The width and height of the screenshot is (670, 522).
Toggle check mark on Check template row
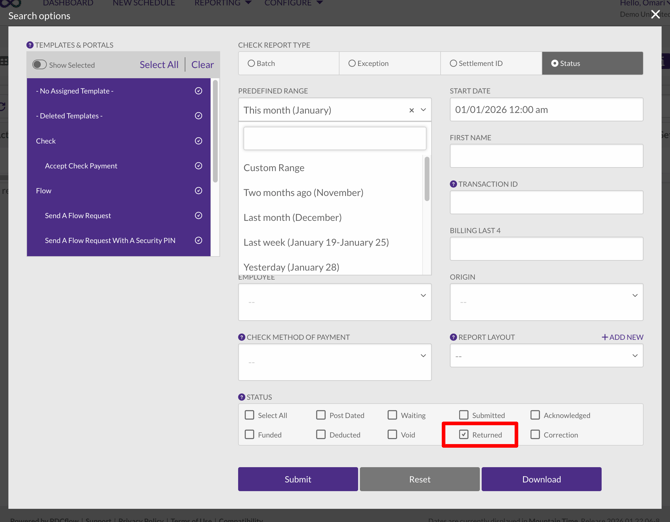[x=198, y=141]
